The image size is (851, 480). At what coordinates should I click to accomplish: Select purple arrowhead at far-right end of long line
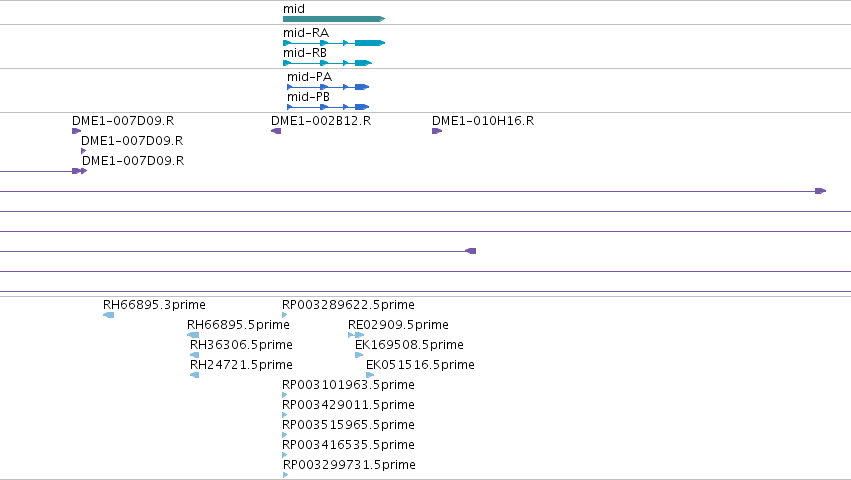click(x=821, y=191)
